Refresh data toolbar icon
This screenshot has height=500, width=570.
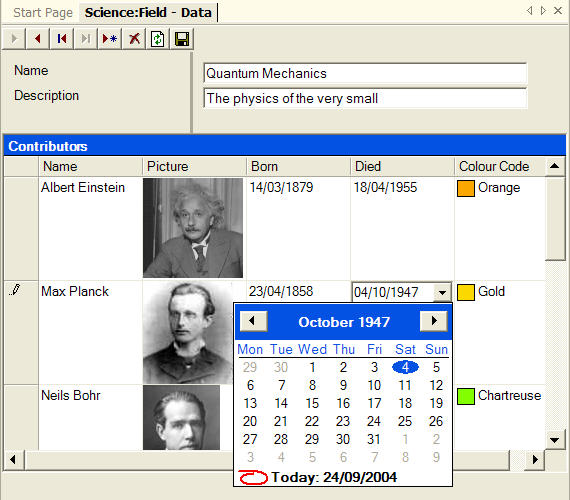point(158,39)
